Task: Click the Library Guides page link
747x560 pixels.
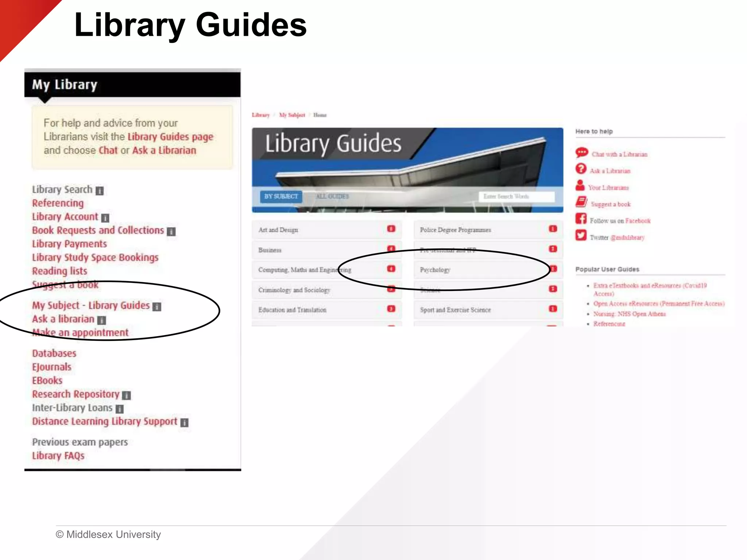Action: pos(170,137)
